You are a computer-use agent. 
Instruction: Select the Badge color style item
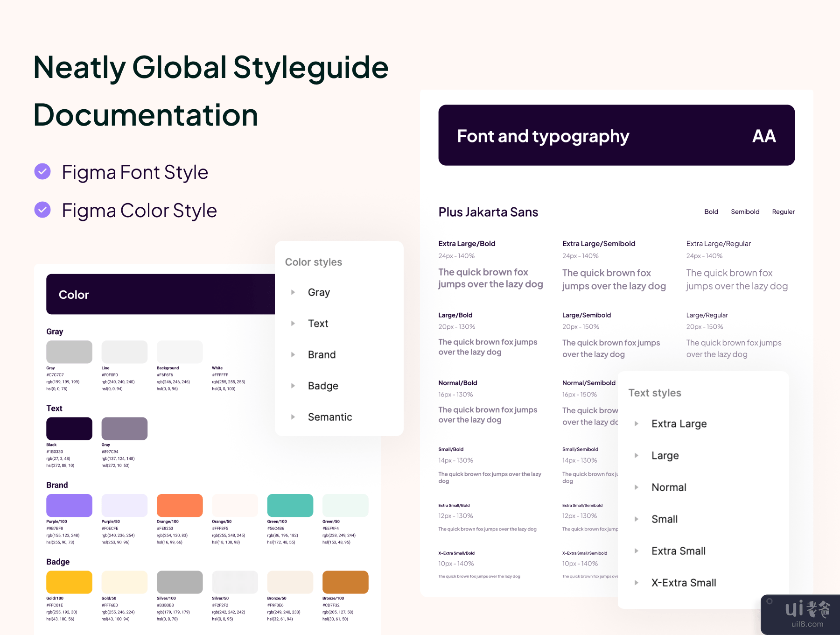[322, 386]
